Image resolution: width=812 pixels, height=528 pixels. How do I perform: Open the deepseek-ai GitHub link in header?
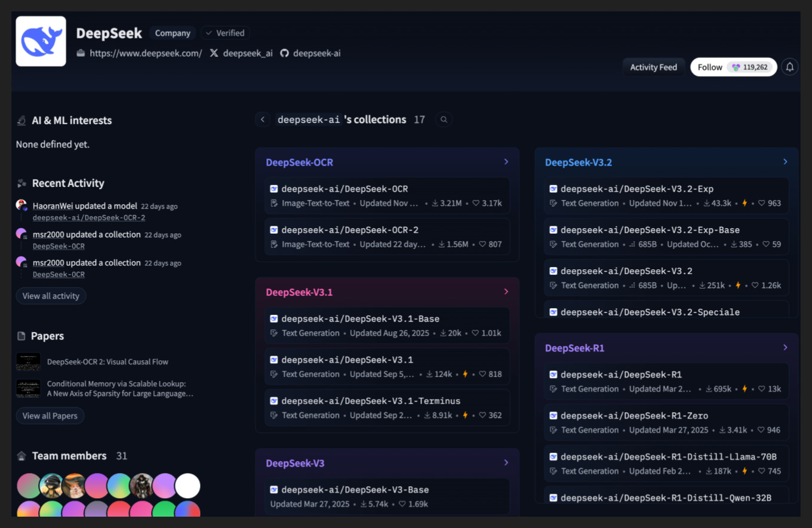[317, 53]
